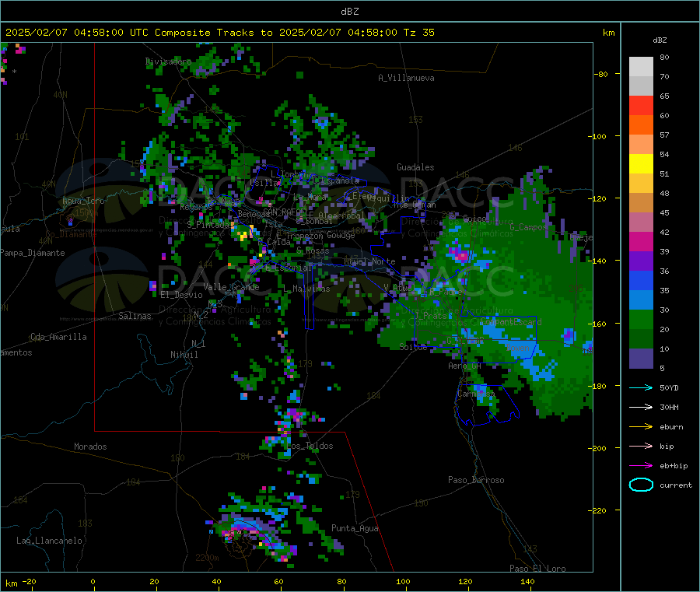700x592 pixels.
Task: Pick the light orange 54-57 dBZ swatch
Action: (641, 145)
